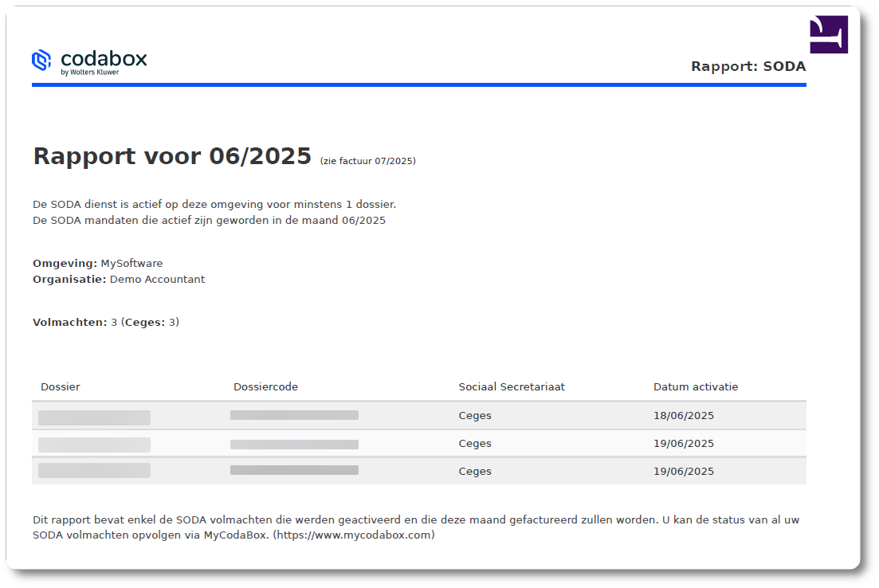
Task: Click the Dossiercode column header
Action: (x=265, y=386)
